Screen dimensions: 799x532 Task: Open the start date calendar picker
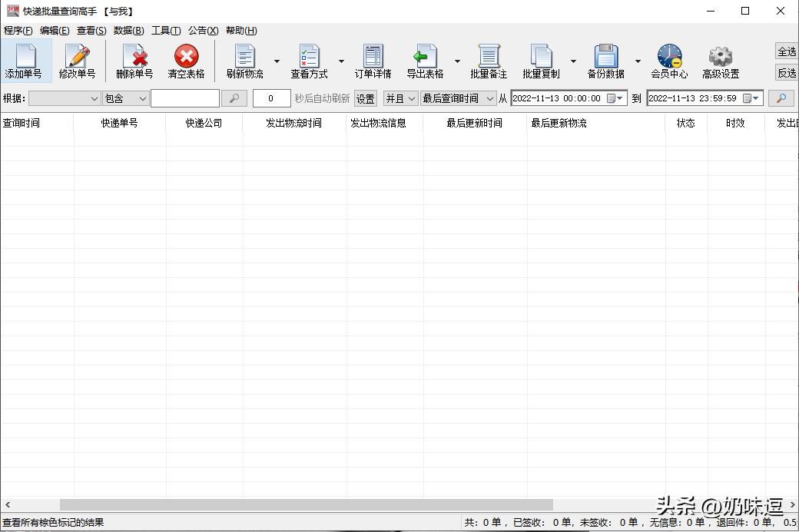click(615, 98)
